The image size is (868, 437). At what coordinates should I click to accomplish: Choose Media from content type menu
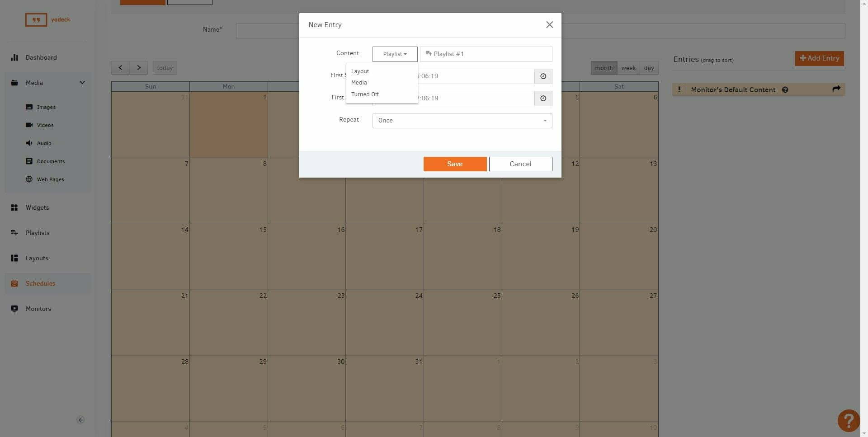359,83
